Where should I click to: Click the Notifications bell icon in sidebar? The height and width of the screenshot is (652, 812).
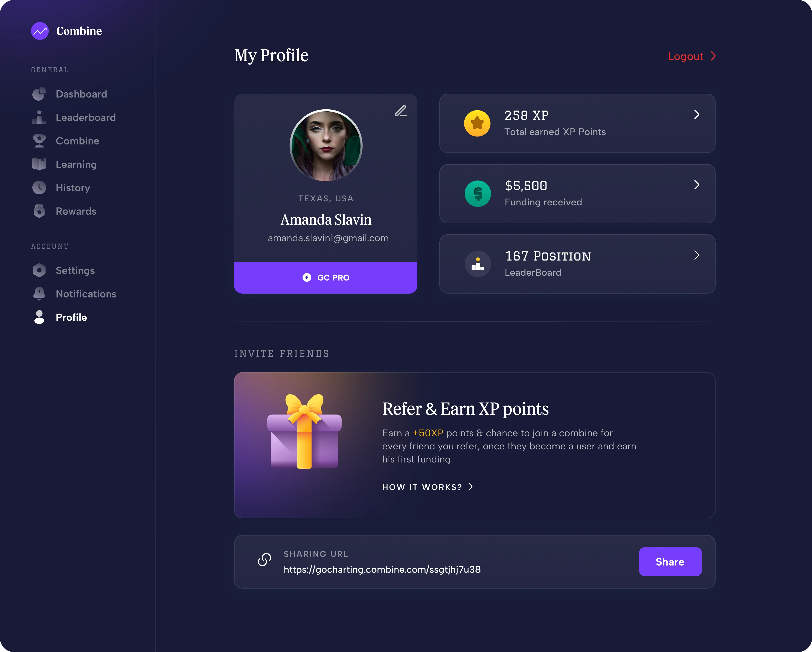pyautogui.click(x=39, y=294)
